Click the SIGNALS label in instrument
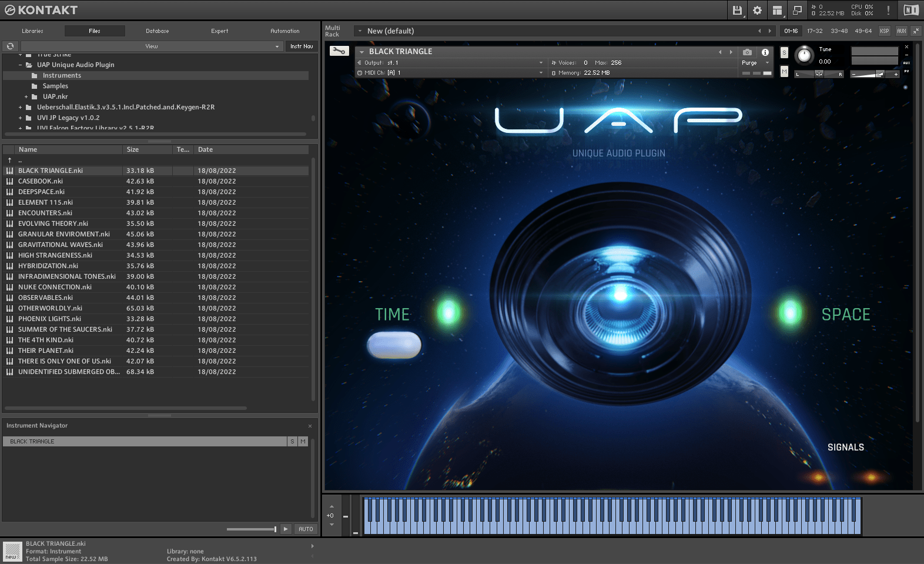 (x=846, y=447)
